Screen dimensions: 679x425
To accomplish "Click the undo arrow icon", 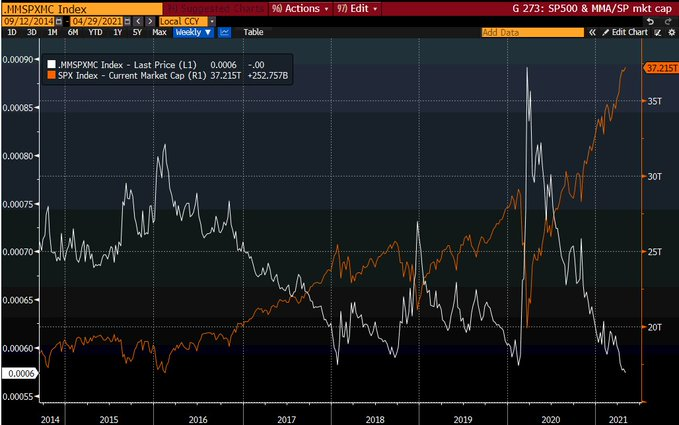I will (x=650, y=20).
